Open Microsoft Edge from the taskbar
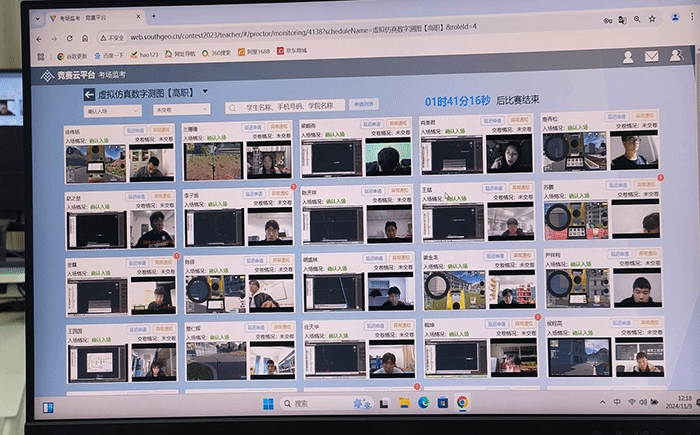Screen dimensions: 700x435 pyautogui.click(x=424, y=402)
